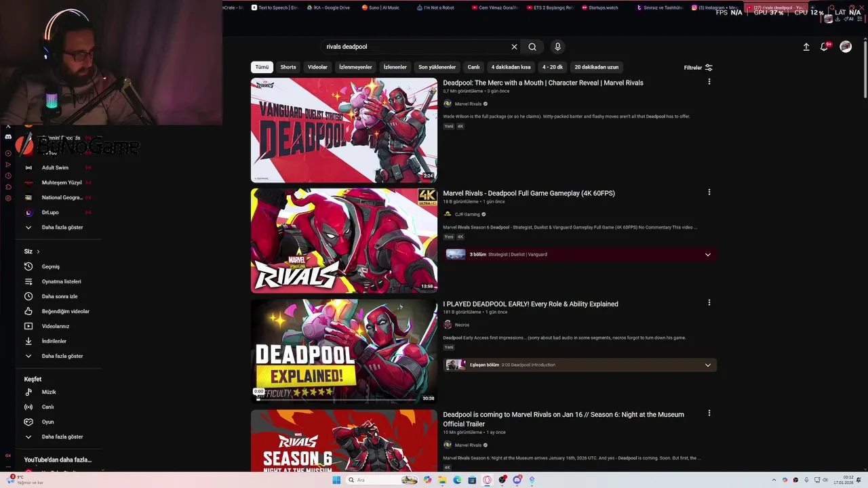Click the magnifier search button
868x488 pixels.
532,47
